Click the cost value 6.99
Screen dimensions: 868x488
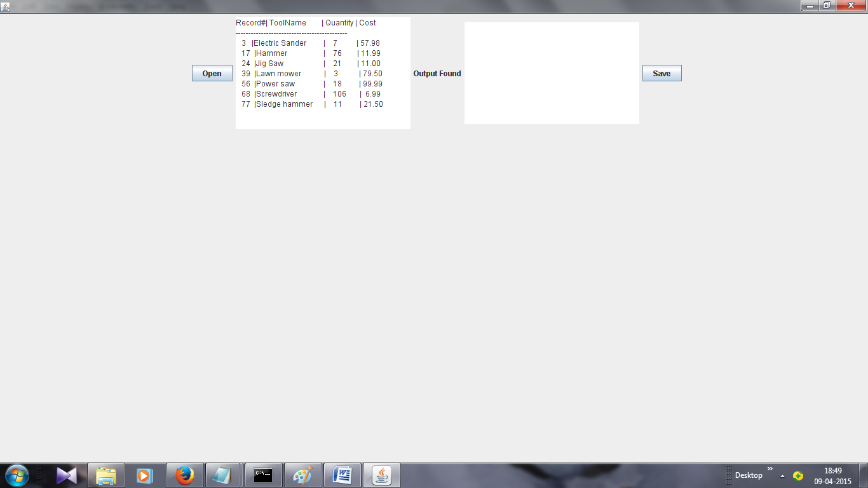point(373,94)
